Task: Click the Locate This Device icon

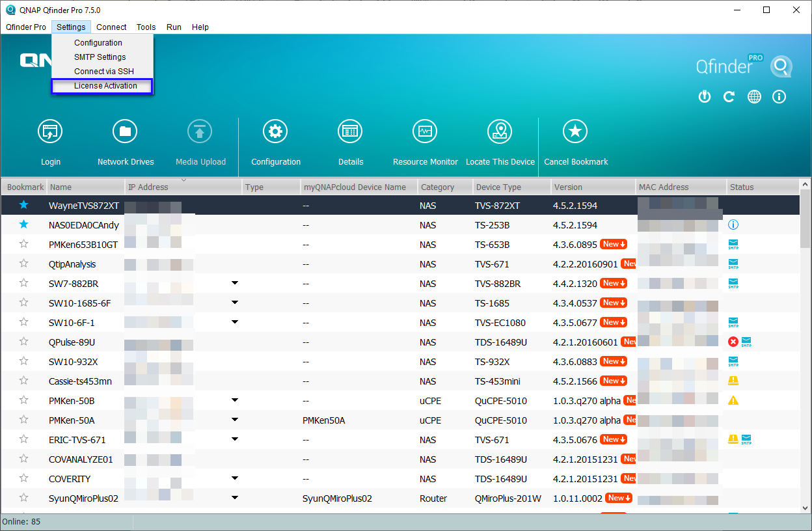Action: click(500, 132)
